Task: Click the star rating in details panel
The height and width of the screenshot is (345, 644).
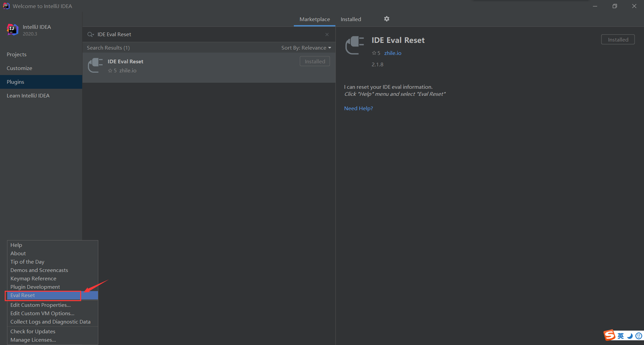Action: coord(376,53)
